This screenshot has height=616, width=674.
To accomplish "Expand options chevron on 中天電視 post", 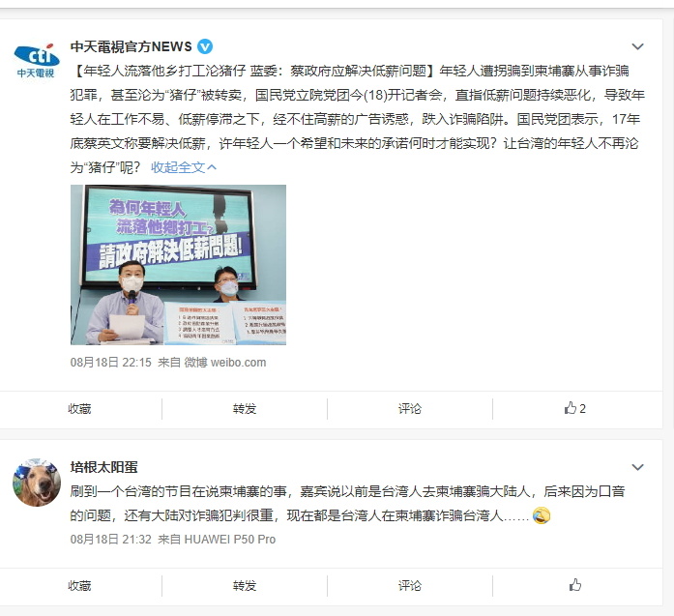I will tap(637, 46).
